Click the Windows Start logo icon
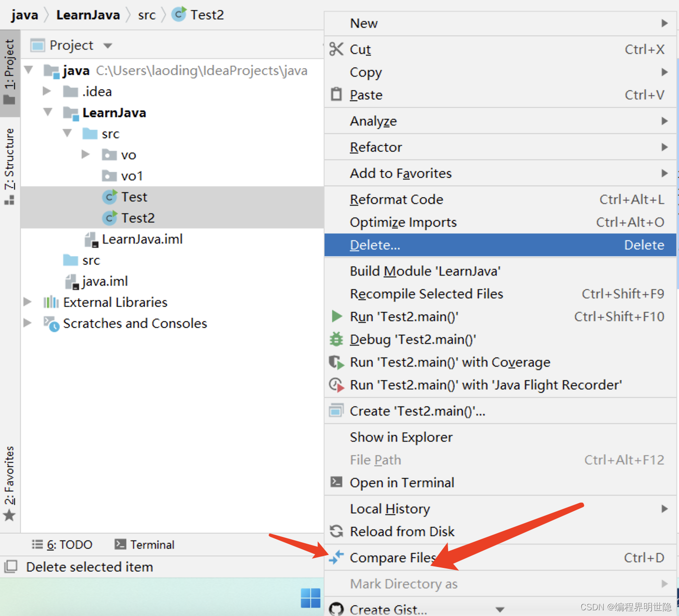 tap(310, 598)
